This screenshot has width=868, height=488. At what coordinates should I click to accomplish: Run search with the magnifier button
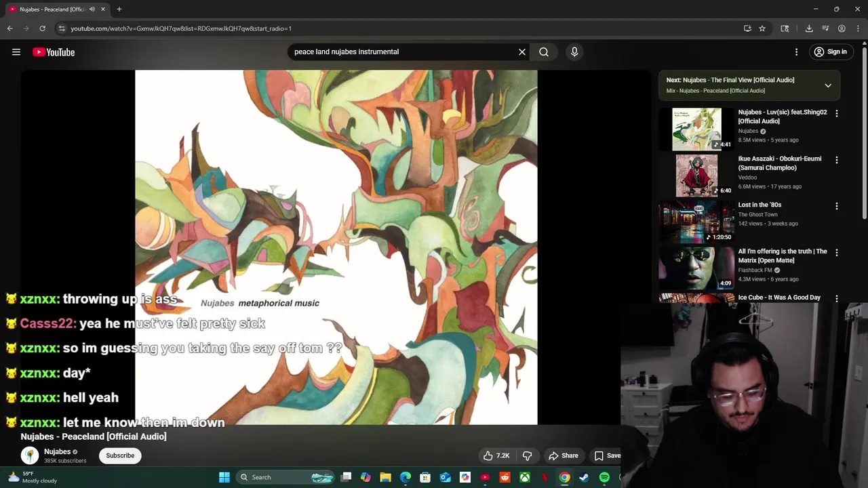(x=544, y=52)
